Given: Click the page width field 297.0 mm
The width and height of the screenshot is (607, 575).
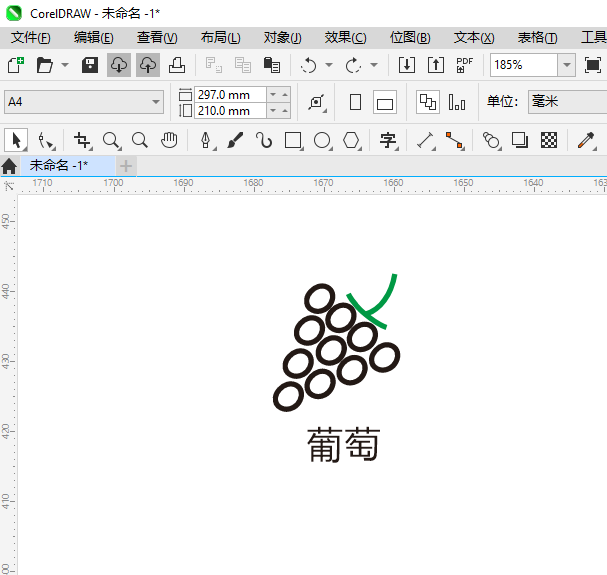Looking at the screenshot, I should pyautogui.click(x=230, y=94).
